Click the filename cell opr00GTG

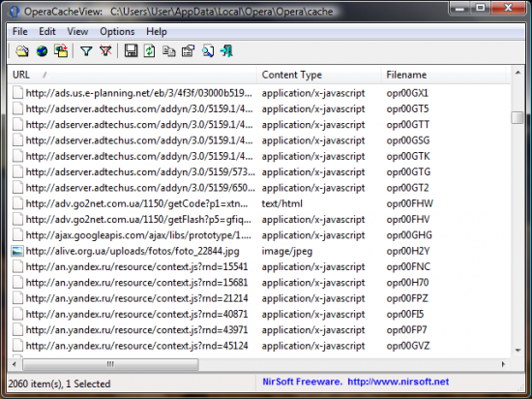pyautogui.click(x=408, y=172)
